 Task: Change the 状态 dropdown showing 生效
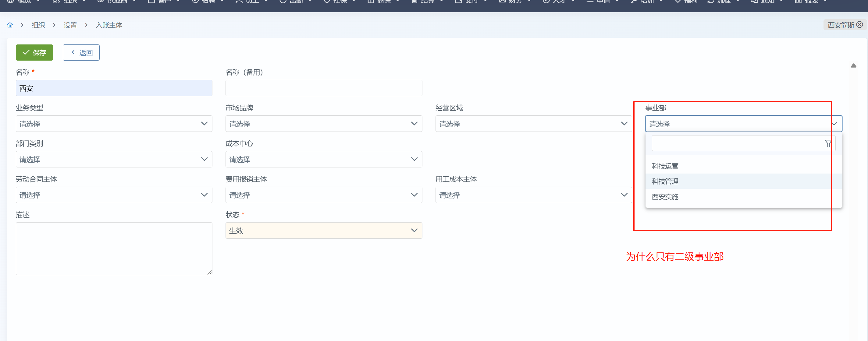click(x=323, y=231)
